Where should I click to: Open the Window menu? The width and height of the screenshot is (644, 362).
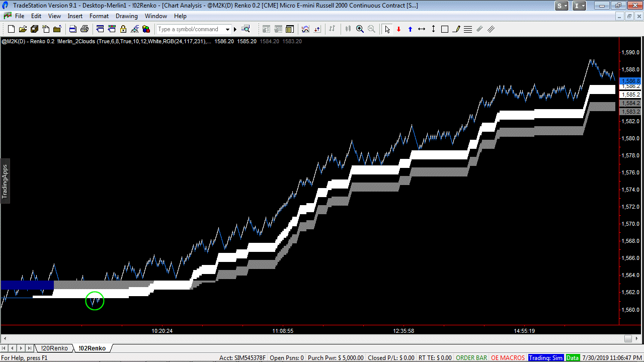pos(156,16)
